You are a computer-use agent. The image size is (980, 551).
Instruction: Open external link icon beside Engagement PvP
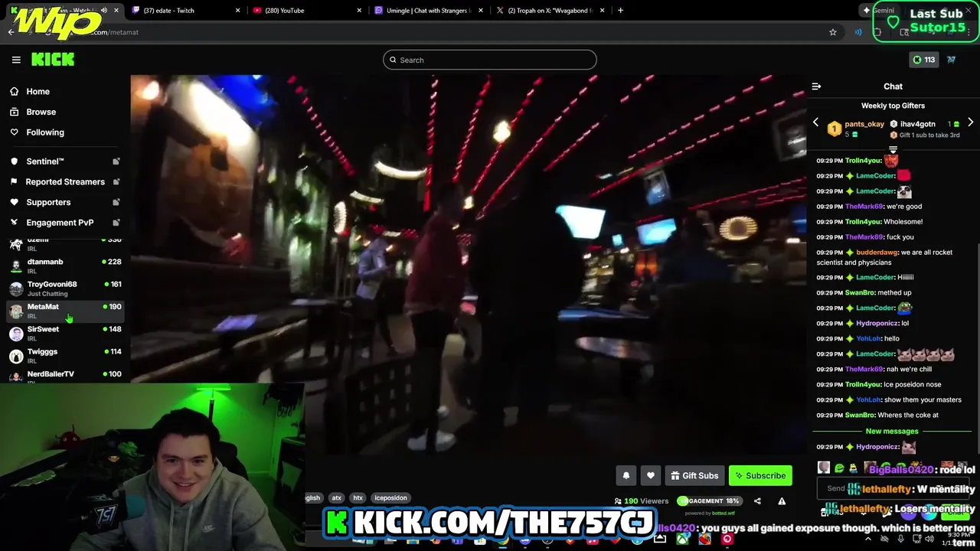click(x=116, y=223)
